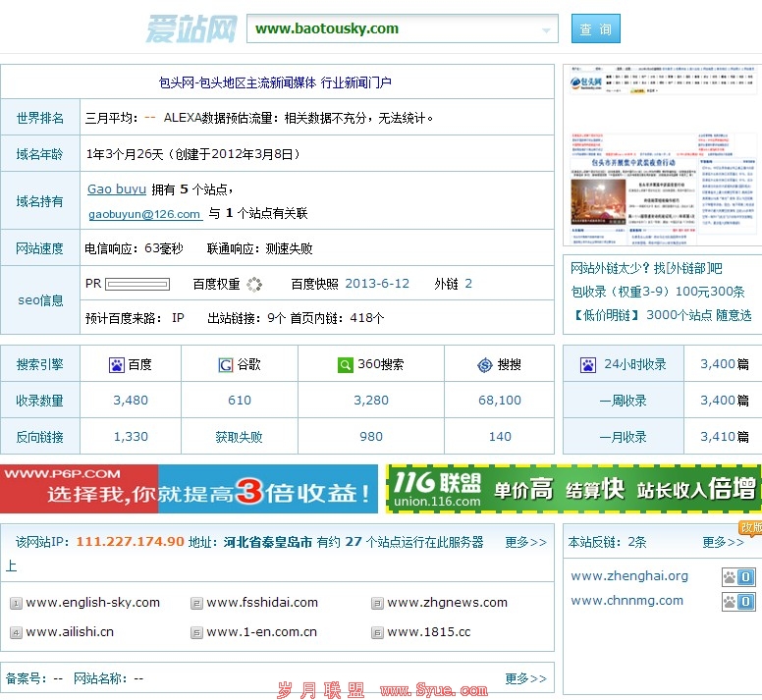The height and width of the screenshot is (700, 762).
Task: Click the 116联盟 green banner ad
Action: coord(573,489)
